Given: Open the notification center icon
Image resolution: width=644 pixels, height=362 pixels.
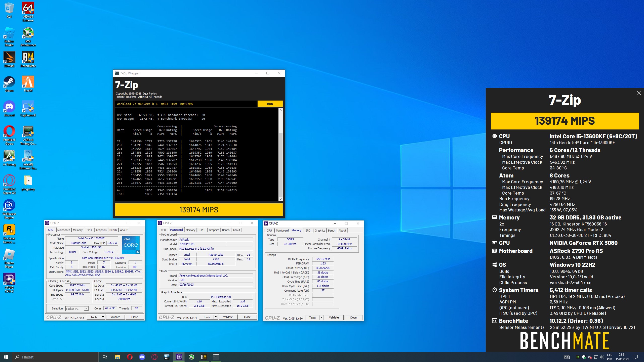Looking at the screenshot, I should pos(636,357).
